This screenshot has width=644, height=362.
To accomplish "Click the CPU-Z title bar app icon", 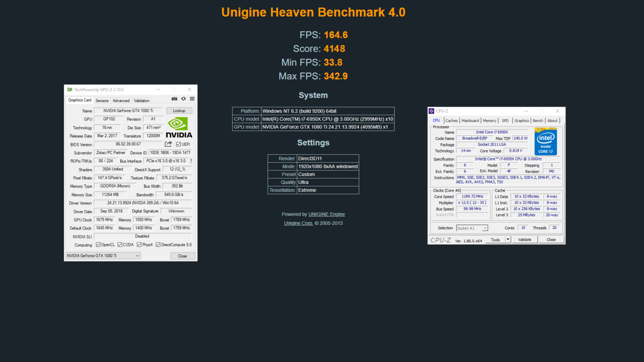I will point(432,111).
